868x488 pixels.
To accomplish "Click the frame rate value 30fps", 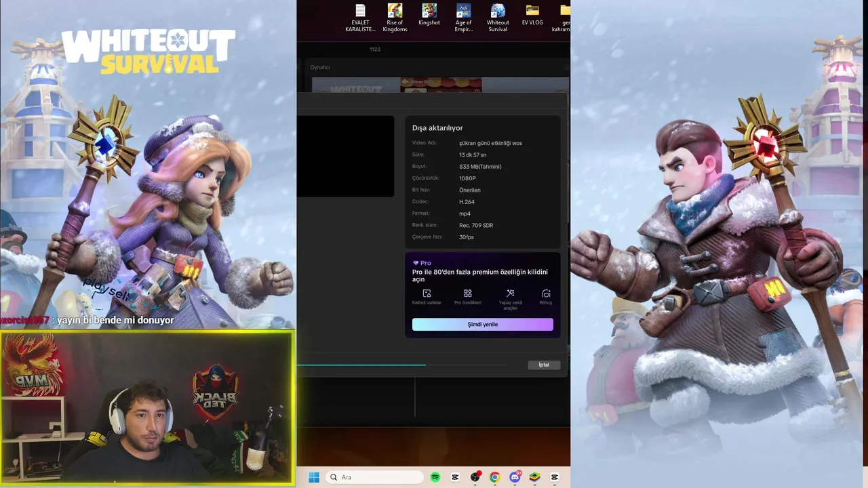I will (x=467, y=237).
